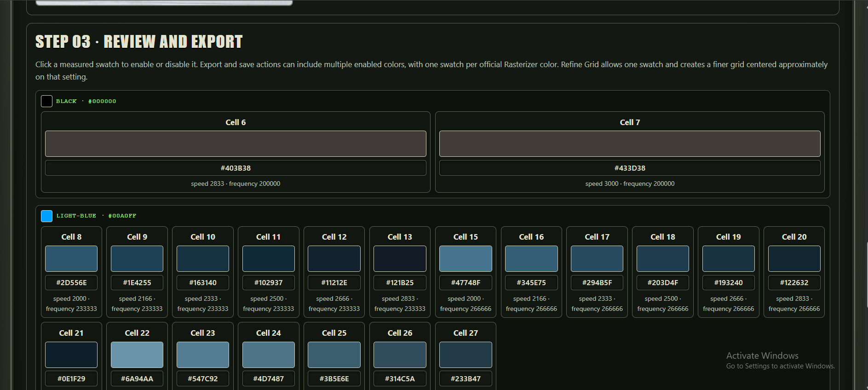The width and height of the screenshot is (868, 390).
Task: Choose the Cell 27 swatch color box
Action: (x=466, y=355)
